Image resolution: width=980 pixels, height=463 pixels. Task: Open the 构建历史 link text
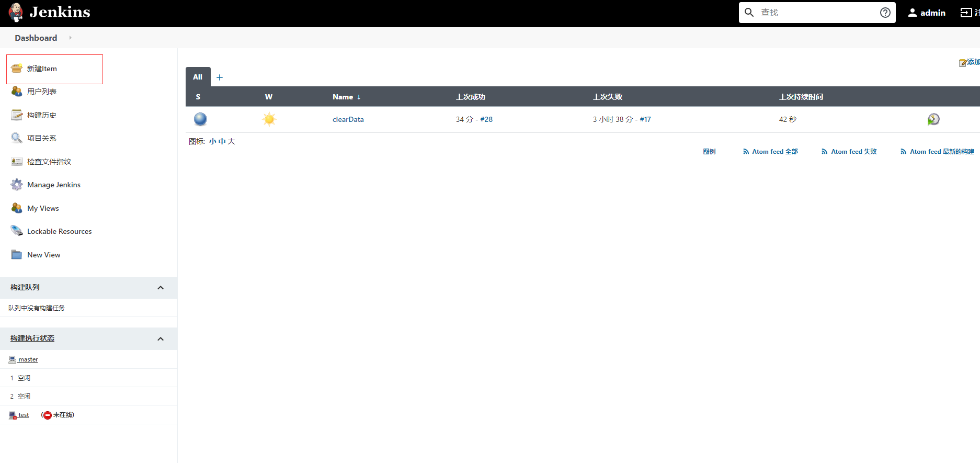(42, 115)
